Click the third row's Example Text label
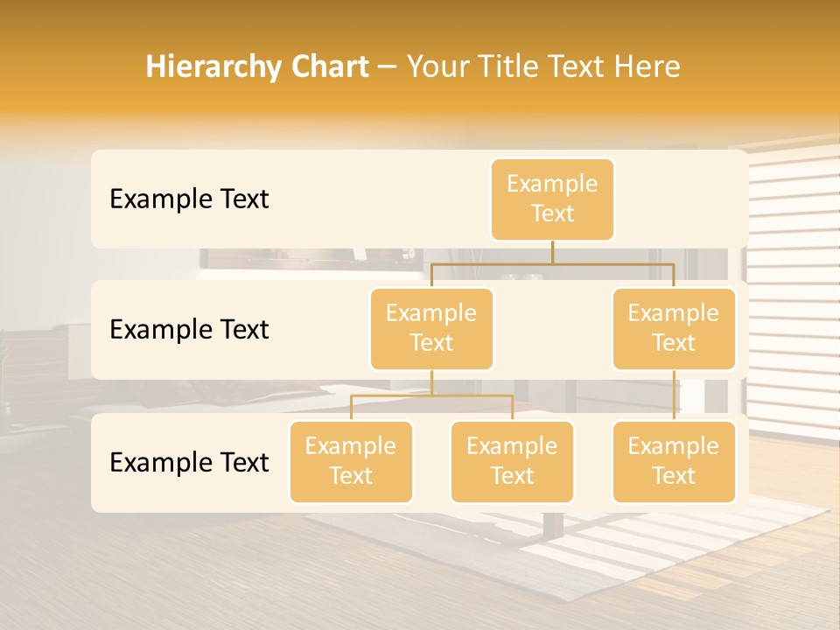Viewport: 840px width, 630px height. [x=189, y=462]
